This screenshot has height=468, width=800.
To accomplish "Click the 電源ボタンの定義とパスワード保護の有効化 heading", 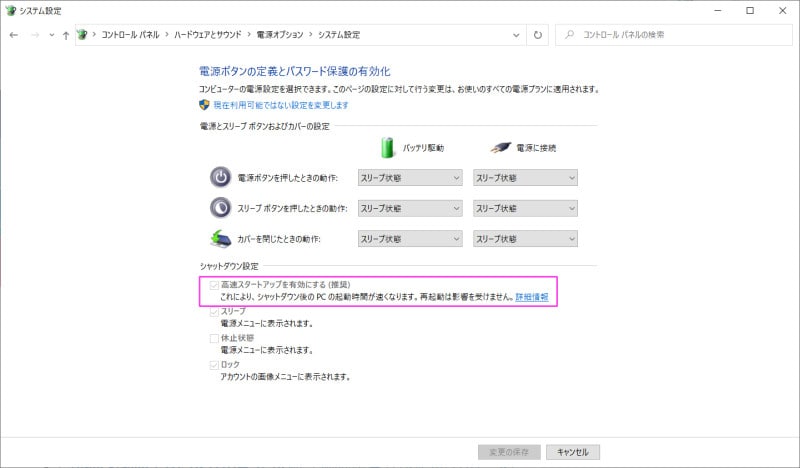I will 294,71.
